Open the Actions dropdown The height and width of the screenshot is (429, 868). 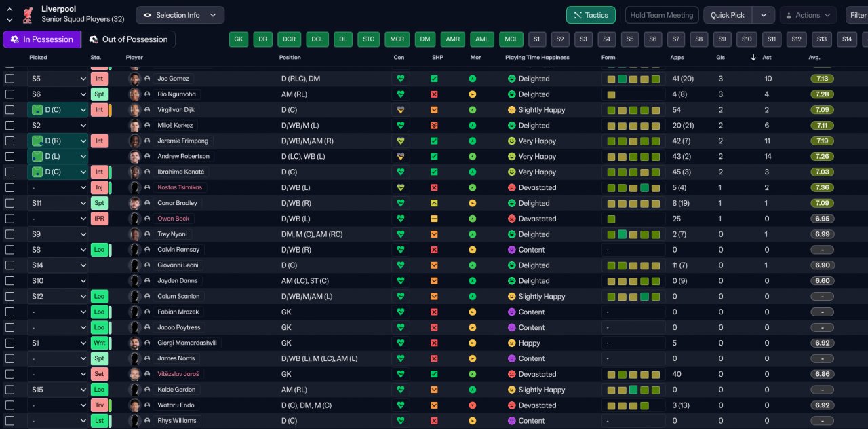(x=808, y=15)
